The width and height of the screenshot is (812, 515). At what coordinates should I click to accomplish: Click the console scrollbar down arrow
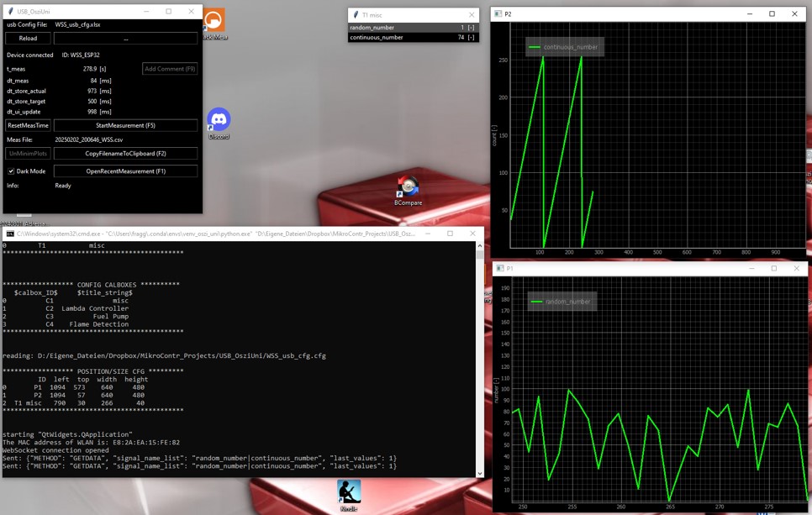tap(480, 473)
